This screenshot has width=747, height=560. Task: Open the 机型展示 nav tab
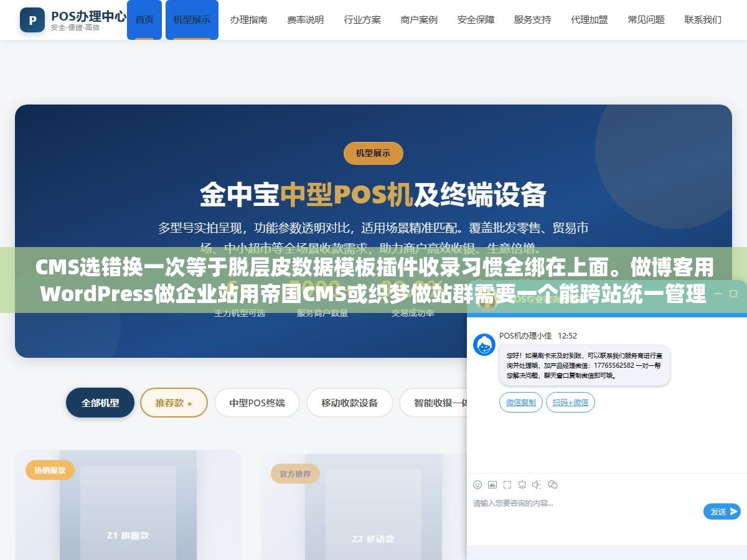tap(192, 20)
